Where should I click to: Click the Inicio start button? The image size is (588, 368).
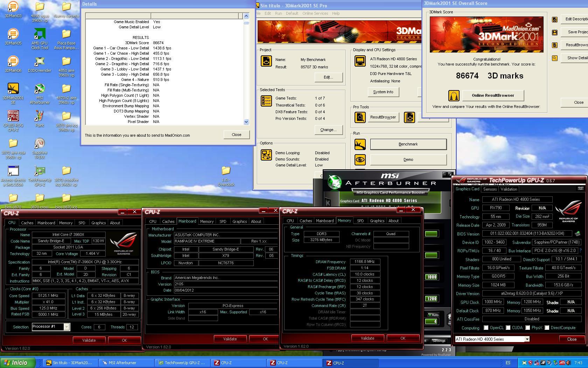17,363
